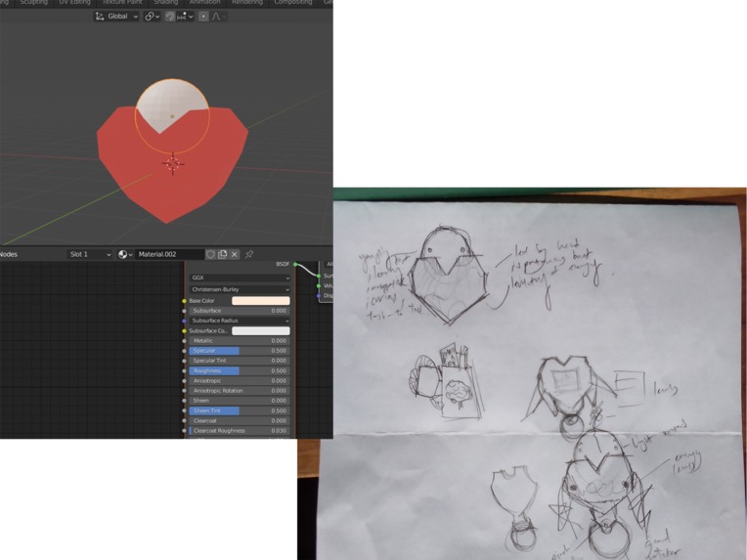Click the Sheen input socket
747x560 pixels.
[x=185, y=401]
